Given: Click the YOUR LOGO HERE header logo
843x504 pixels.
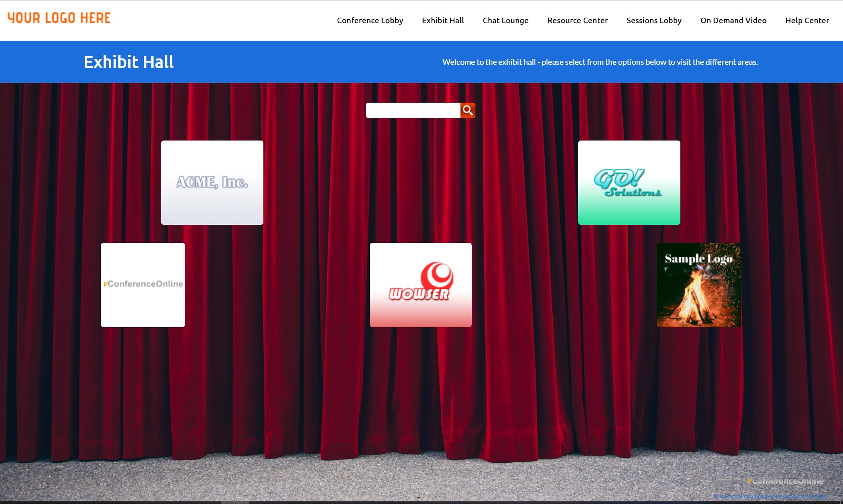Looking at the screenshot, I should [x=59, y=18].
